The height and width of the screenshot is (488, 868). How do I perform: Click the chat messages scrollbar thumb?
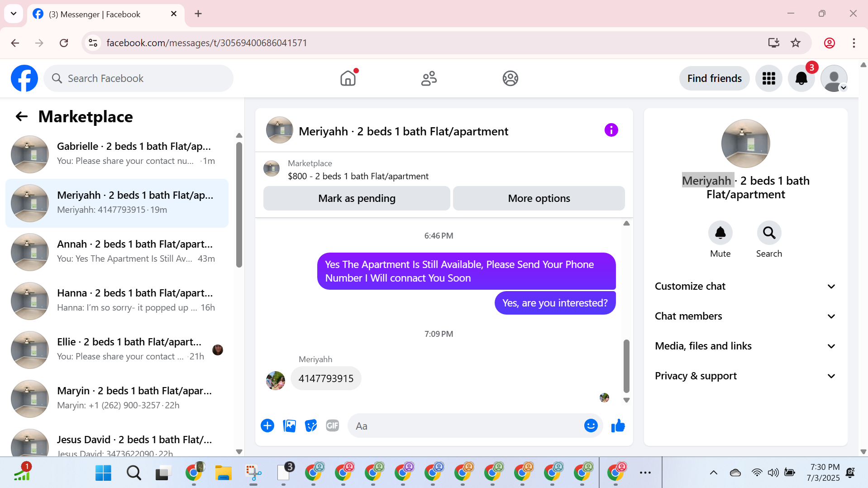pyautogui.click(x=626, y=366)
